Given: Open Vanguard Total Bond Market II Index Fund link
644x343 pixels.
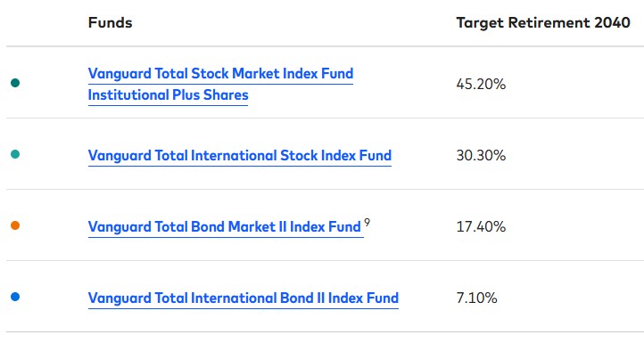Looking at the screenshot, I should point(224,226).
